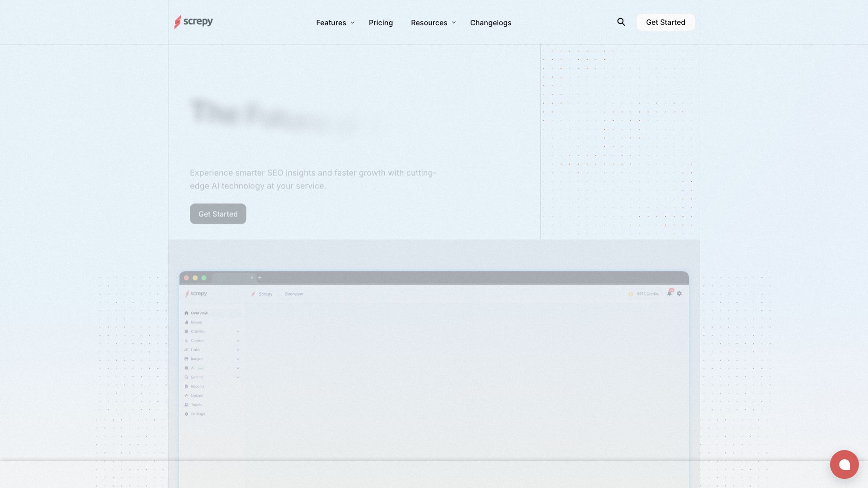Open the chat bubble widget
The height and width of the screenshot is (488, 868).
(x=844, y=464)
